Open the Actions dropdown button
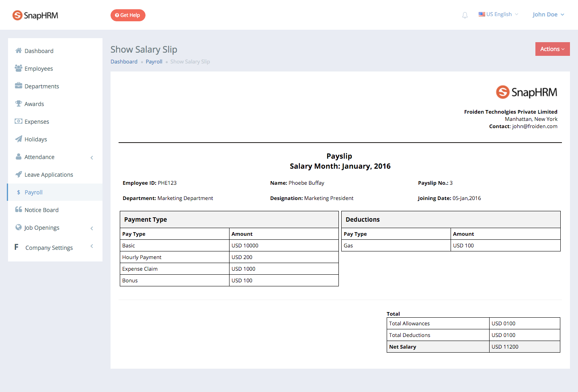The image size is (578, 392). pyautogui.click(x=552, y=49)
